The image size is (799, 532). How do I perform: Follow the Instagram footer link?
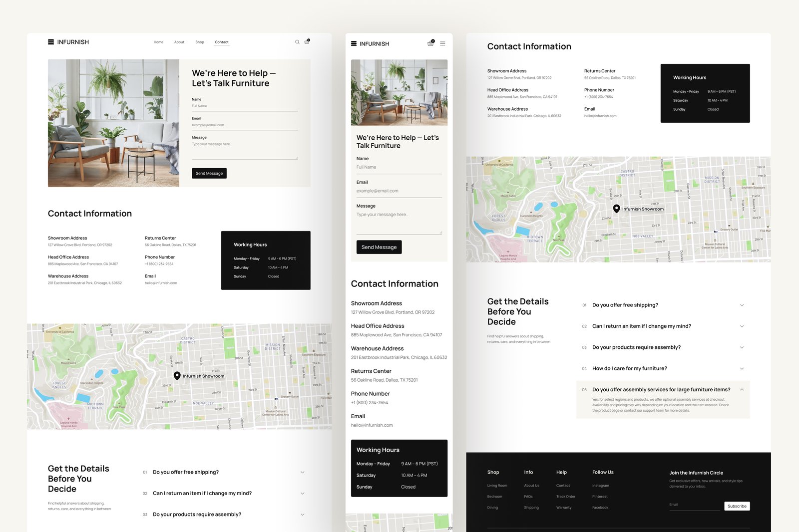click(x=600, y=486)
